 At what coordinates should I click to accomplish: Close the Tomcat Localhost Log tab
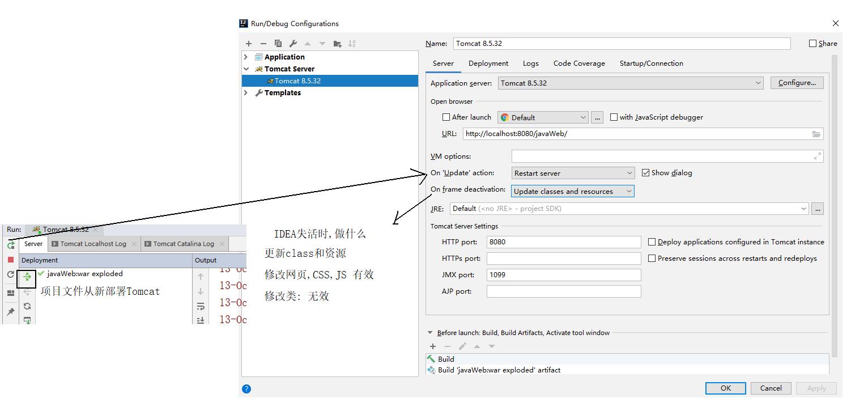[x=134, y=244]
